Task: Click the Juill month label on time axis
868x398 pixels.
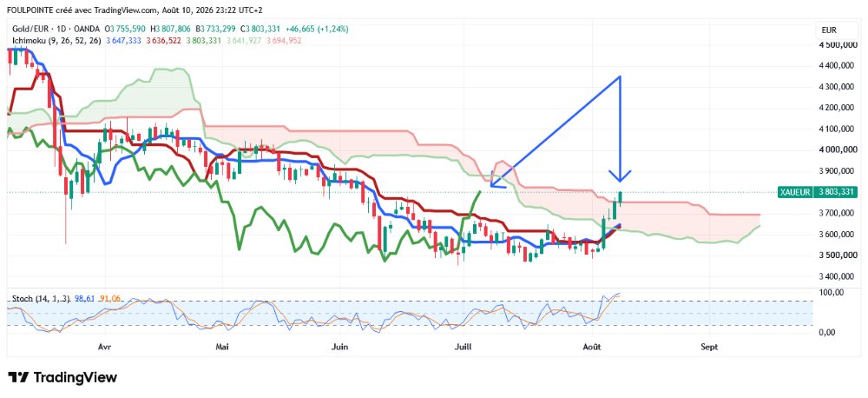Action: [x=463, y=347]
